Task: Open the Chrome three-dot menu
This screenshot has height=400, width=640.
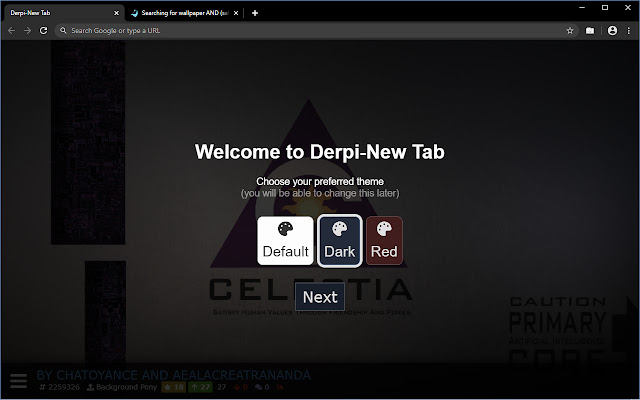Action: point(629,31)
